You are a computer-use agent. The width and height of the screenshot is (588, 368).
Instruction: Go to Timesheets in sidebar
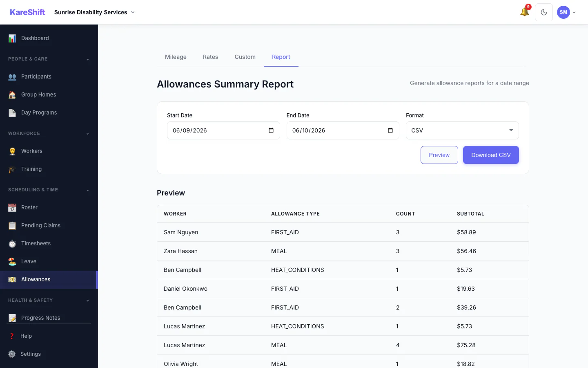click(49, 243)
